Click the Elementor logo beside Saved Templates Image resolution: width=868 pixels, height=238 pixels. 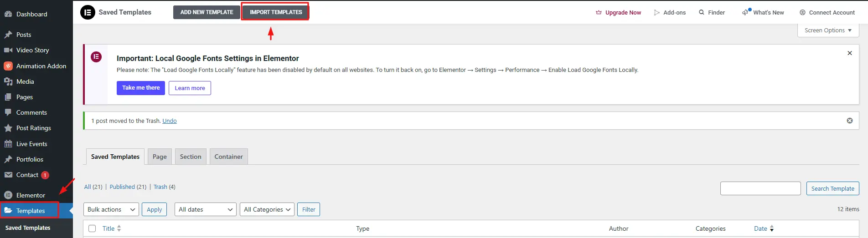(88, 12)
